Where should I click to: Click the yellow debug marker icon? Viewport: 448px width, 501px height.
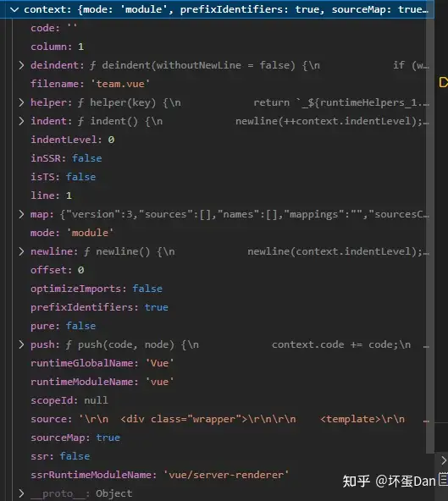point(444,82)
